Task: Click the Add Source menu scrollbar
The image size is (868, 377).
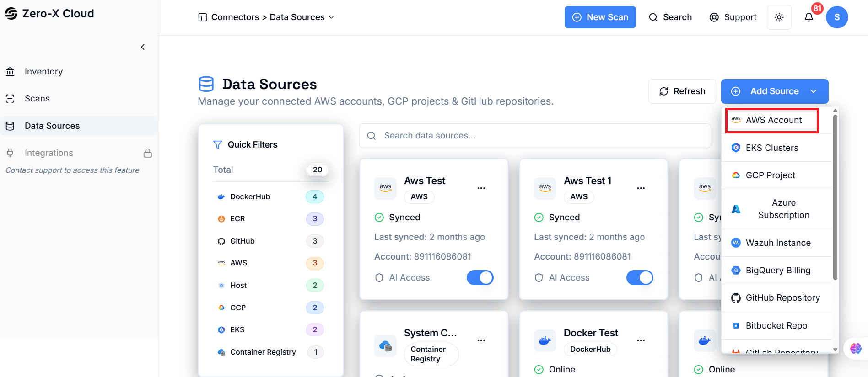Action: (835, 197)
